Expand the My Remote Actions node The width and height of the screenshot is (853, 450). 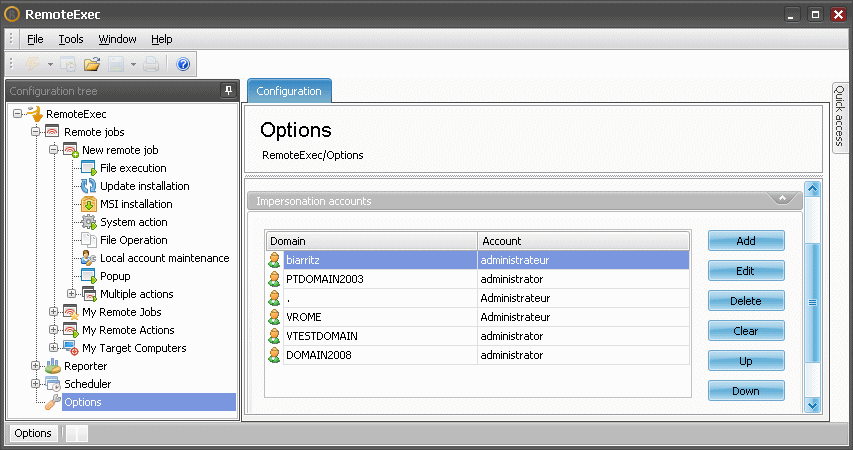pyautogui.click(x=54, y=330)
